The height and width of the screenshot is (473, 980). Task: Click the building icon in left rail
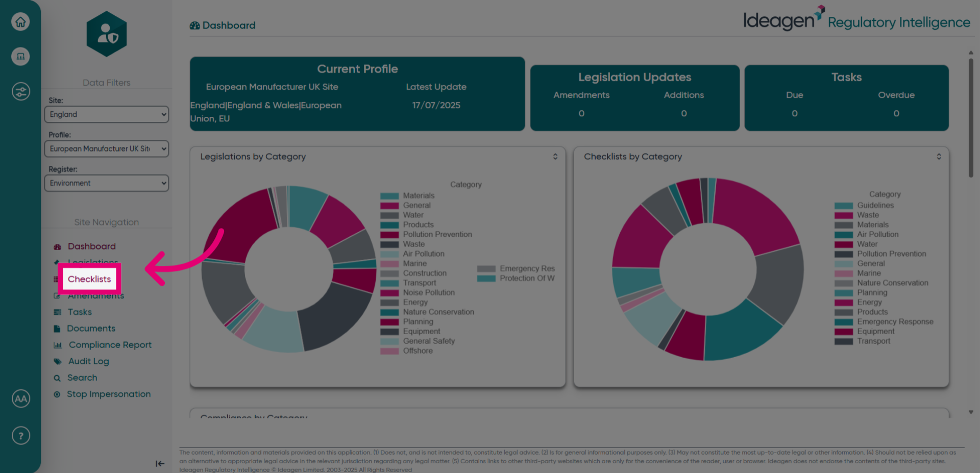20,56
